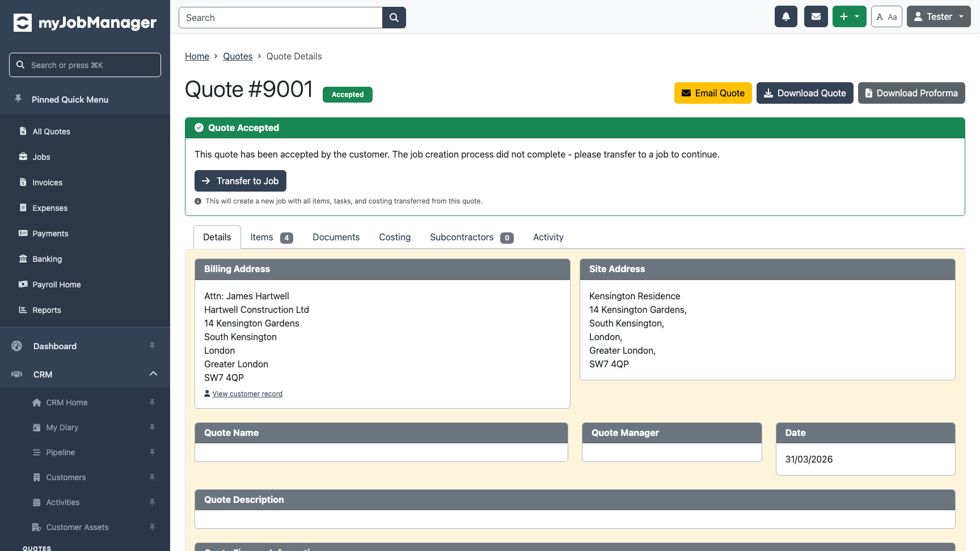The width and height of the screenshot is (980, 551).
Task: Toggle the pin next to My Diary
Action: coord(152,427)
